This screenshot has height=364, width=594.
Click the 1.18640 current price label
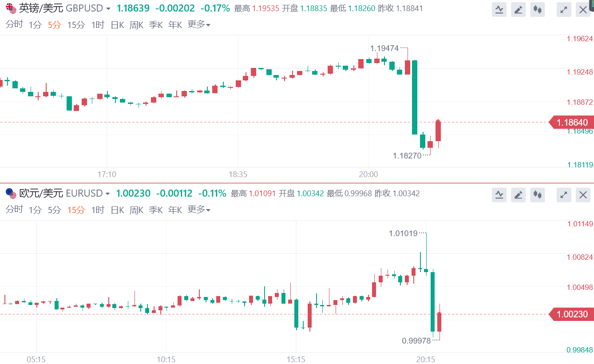tap(572, 123)
